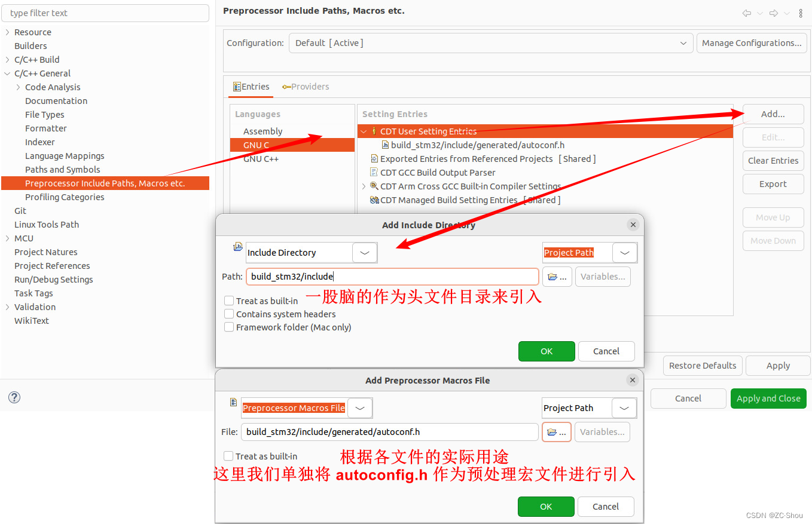This screenshot has width=812, height=524.
Task: Enable Treat as built-in for the include directory
Action: pos(228,301)
